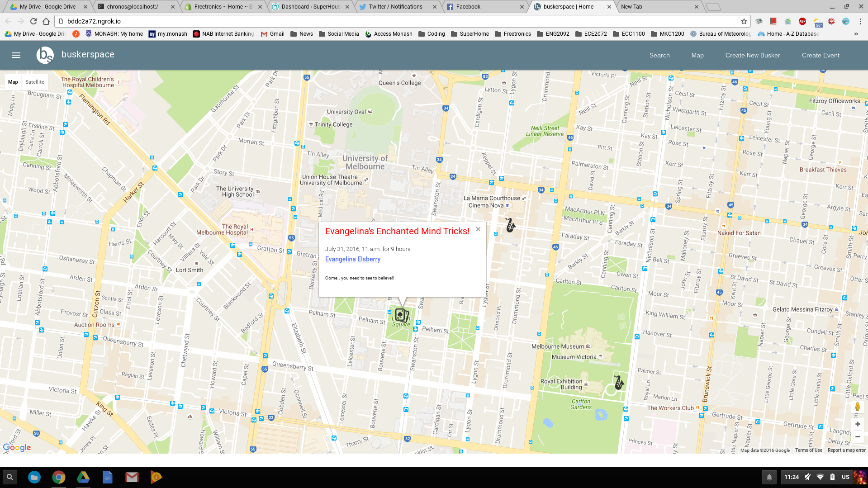The image size is (868, 488).
Task: Open the Coding bookmarks folder
Action: pos(432,34)
